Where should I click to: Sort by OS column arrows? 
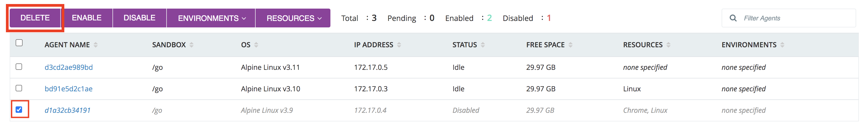(x=256, y=45)
